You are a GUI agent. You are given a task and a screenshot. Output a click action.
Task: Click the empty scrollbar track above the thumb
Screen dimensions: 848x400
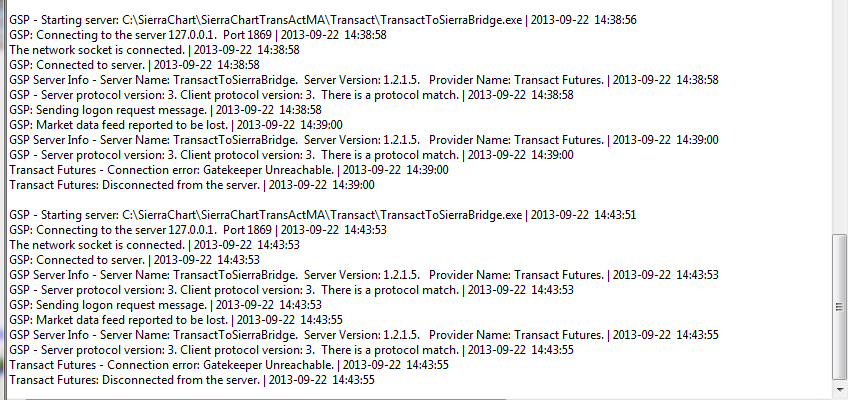click(839, 120)
